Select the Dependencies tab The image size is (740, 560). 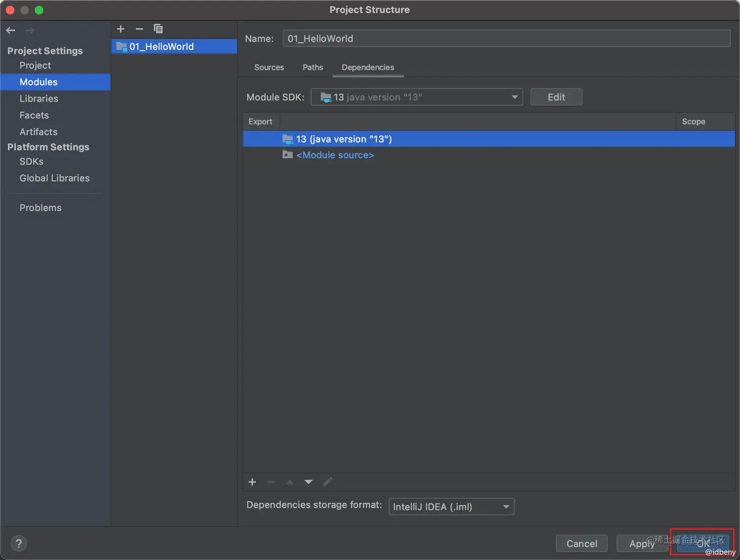point(368,68)
